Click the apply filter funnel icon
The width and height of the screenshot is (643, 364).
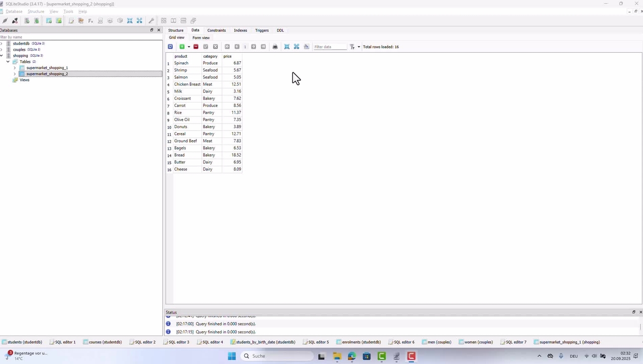(x=352, y=47)
